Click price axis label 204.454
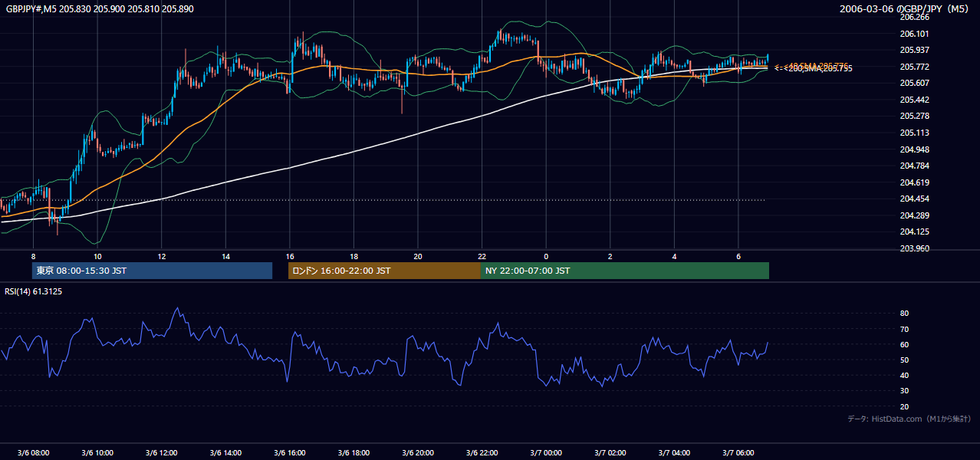980x460 pixels. 914,199
